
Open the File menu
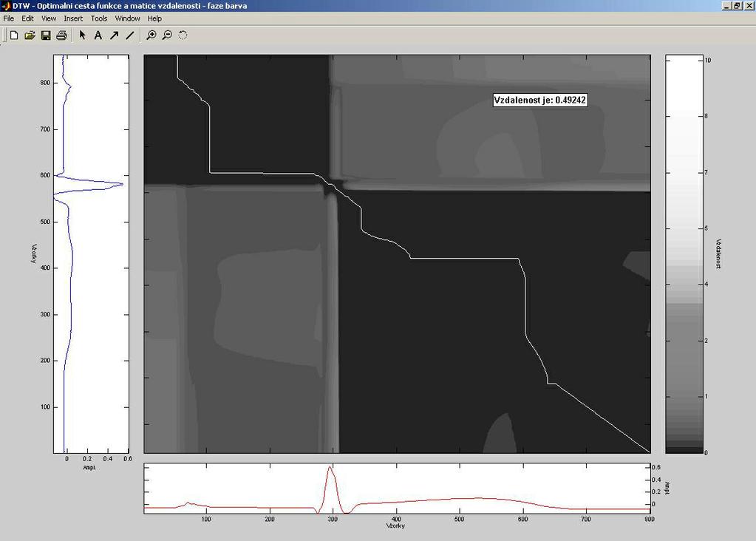(x=9, y=18)
